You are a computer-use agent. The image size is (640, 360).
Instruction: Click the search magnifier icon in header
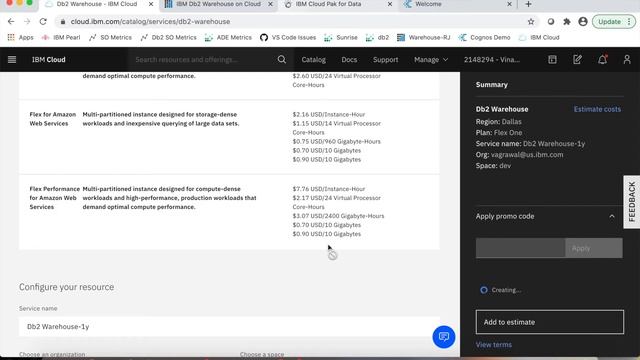282,60
